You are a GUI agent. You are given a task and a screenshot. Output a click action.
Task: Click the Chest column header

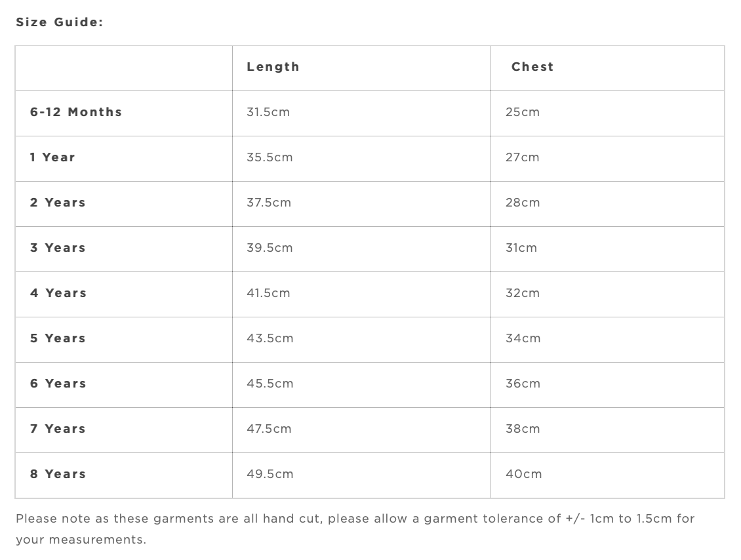532,67
